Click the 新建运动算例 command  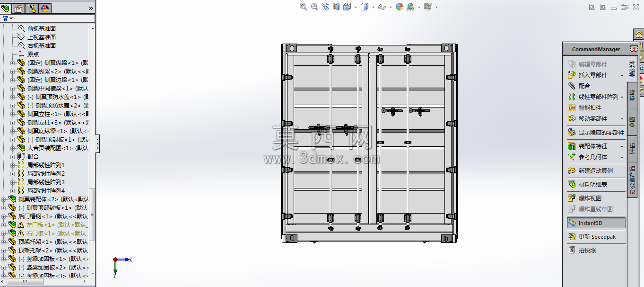coord(590,170)
